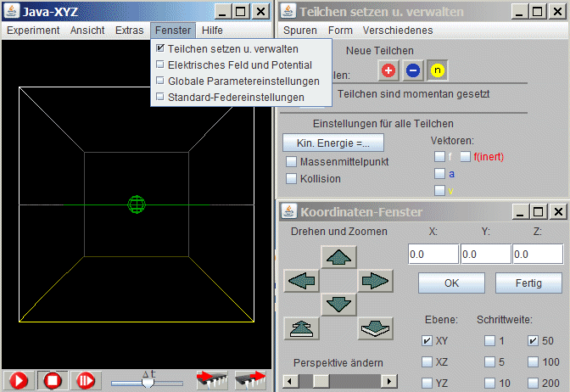
Task: Rotate view down with the down arrow
Action: click(338, 304)
